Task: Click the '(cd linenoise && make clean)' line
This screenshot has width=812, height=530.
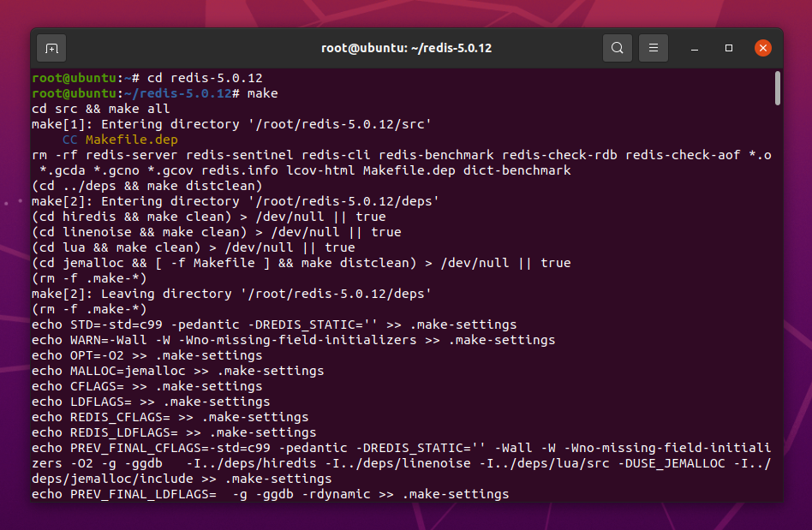Action: 217,232
